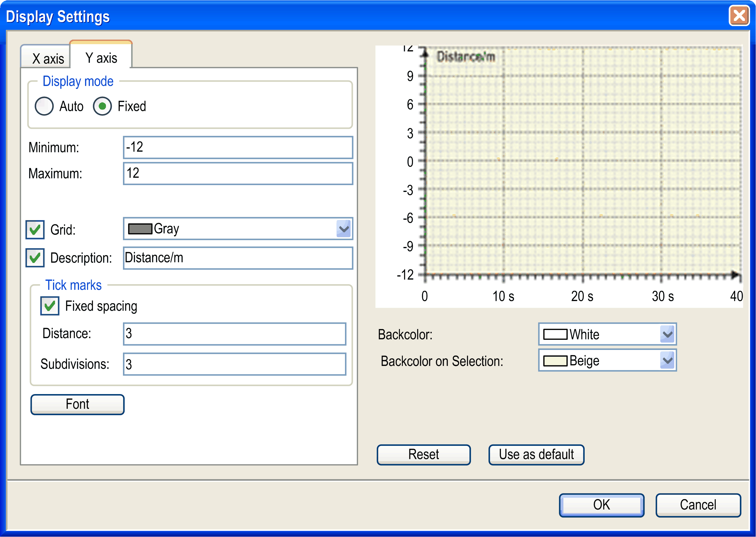
Task: Select the Y axis tab
Action: pyautogui.click(x=101, y=58)
